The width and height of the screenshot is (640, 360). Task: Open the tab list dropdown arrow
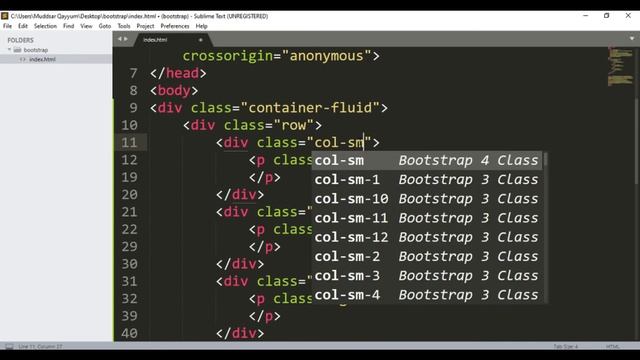pos(632,38)
